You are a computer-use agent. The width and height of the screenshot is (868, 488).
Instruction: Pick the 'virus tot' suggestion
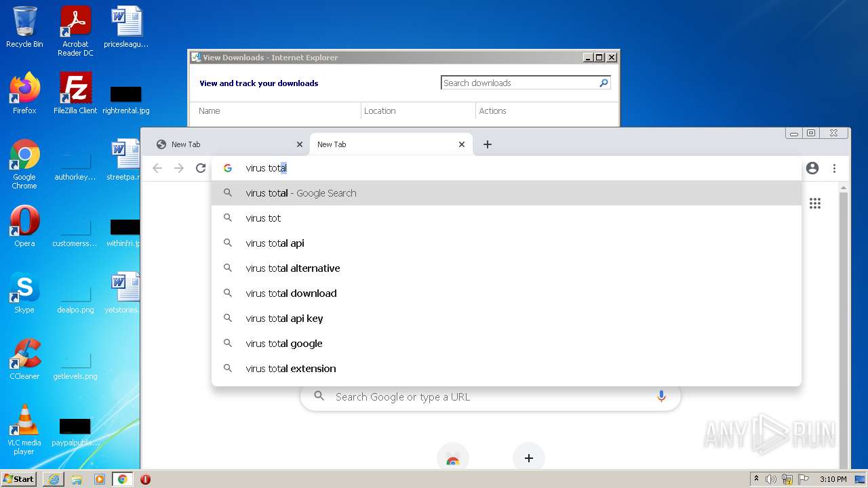click(507, 218)
